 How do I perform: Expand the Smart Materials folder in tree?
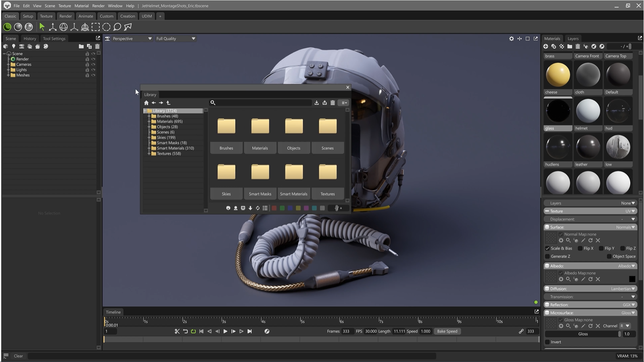click(149, 148)
